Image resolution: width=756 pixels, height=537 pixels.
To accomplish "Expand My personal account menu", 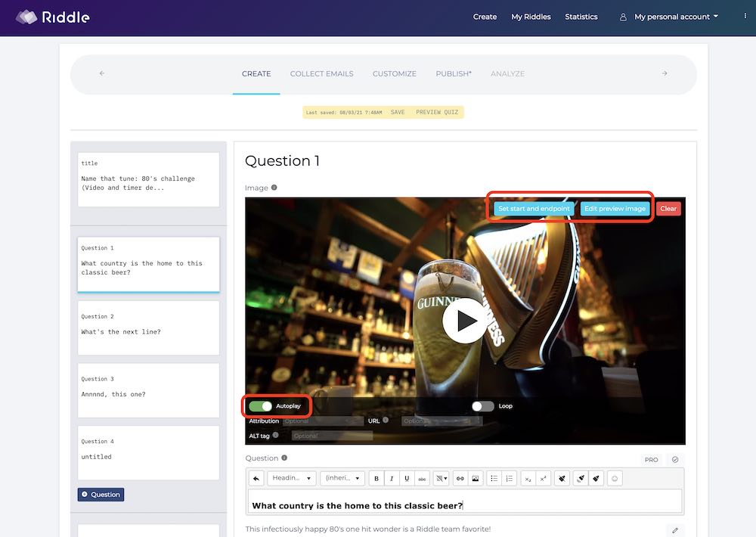I will click(671, 17).
